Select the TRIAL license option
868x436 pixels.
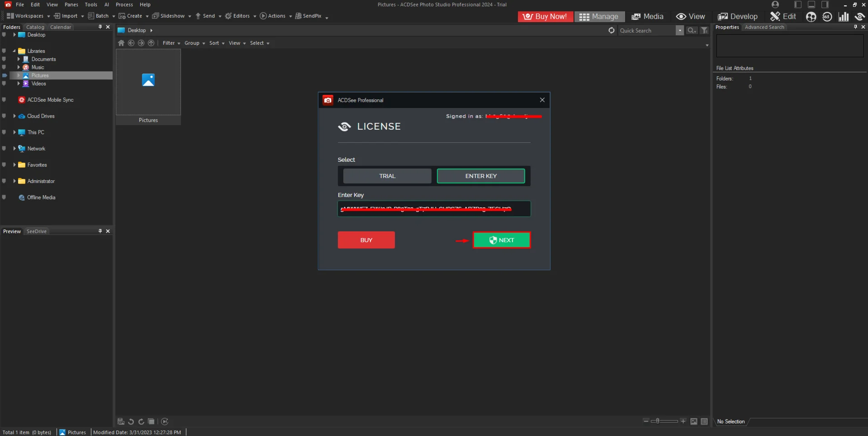387,176
